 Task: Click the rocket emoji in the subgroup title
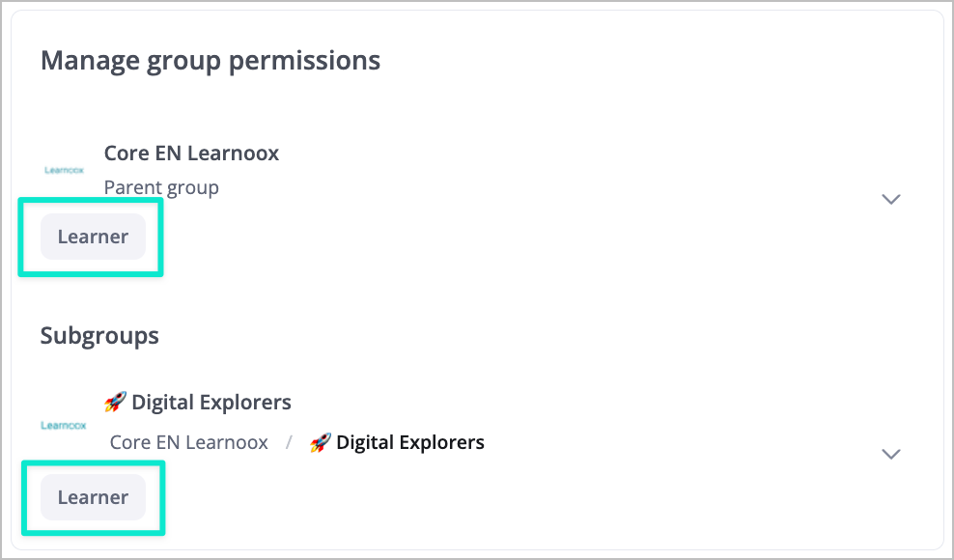pyautogui.click(x=115, y=402)
